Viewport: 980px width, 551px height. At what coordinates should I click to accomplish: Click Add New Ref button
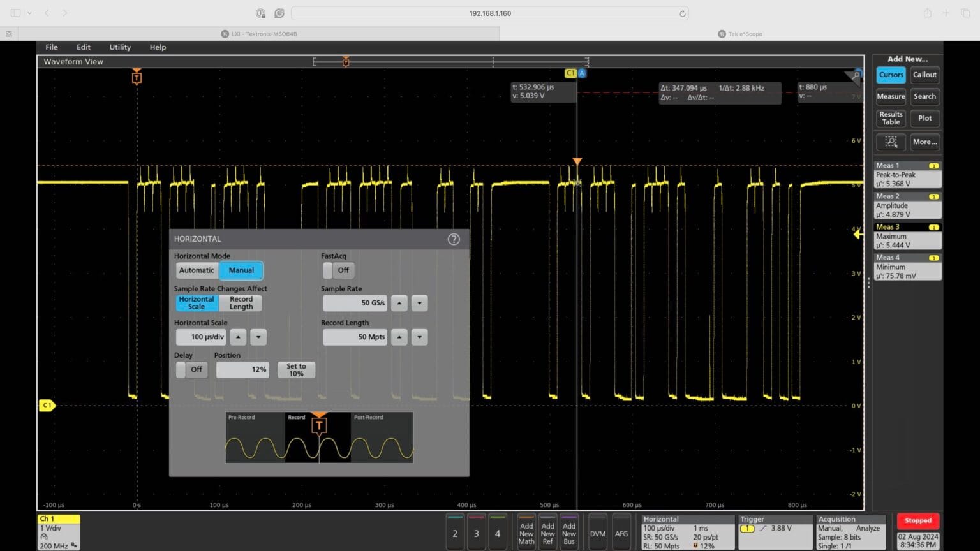pyautogui.click(x=547, y=531)
